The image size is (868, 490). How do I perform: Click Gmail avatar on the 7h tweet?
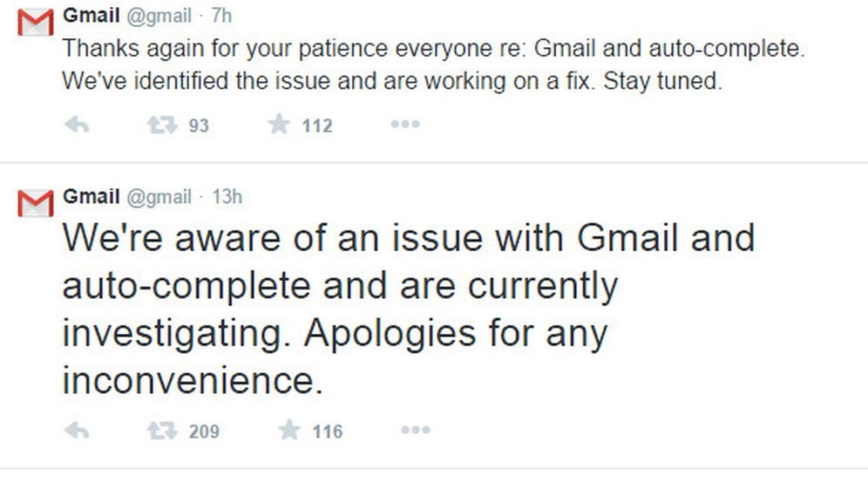point(36,22)
